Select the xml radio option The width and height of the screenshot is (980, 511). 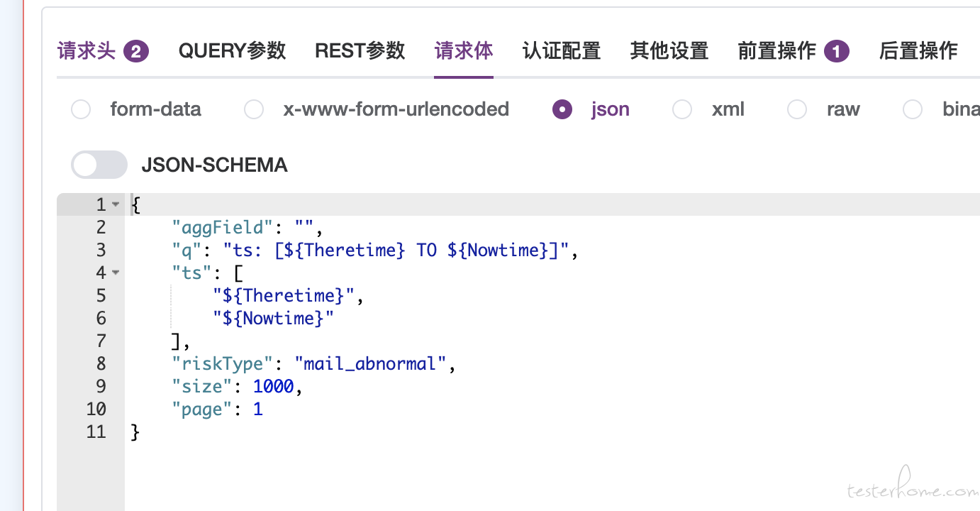682,109
